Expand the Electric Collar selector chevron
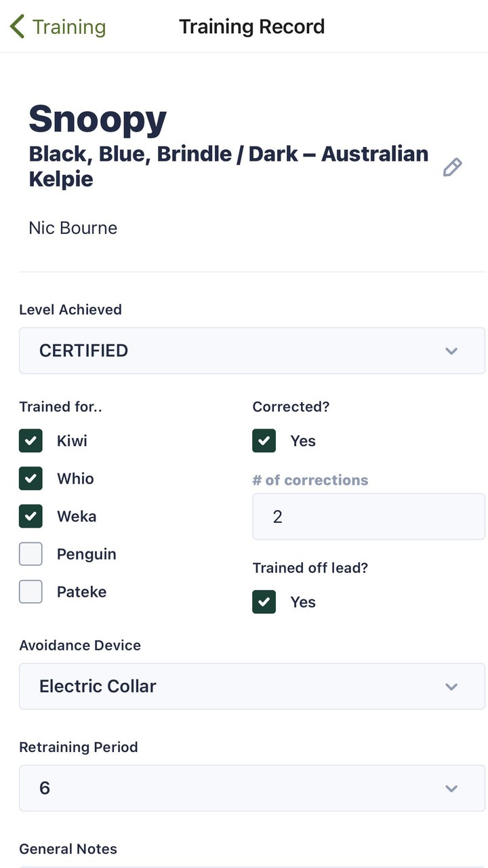488x868 pixels. click(451, 686)
